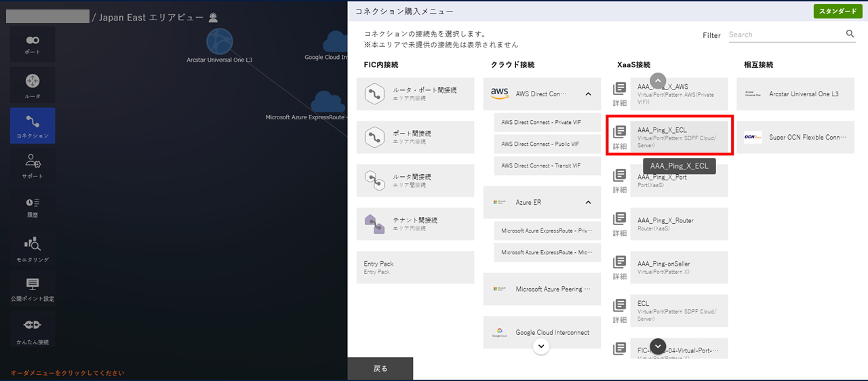Select the AAA_Ping-onSeller XaaS entry
This screenshot has width=868, height=381.
[679, 267]
